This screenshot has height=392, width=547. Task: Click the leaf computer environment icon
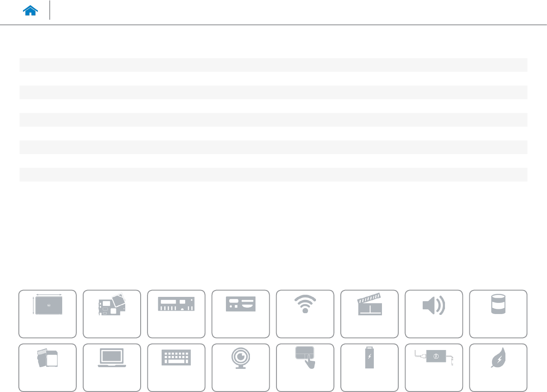[498, 367]
